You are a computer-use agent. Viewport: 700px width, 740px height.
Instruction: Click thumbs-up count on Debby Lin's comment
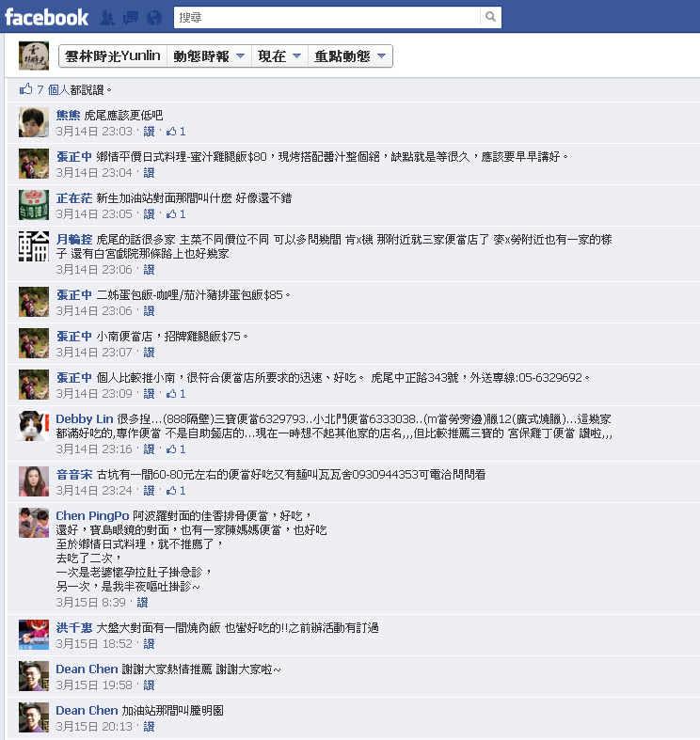(176, 449)
